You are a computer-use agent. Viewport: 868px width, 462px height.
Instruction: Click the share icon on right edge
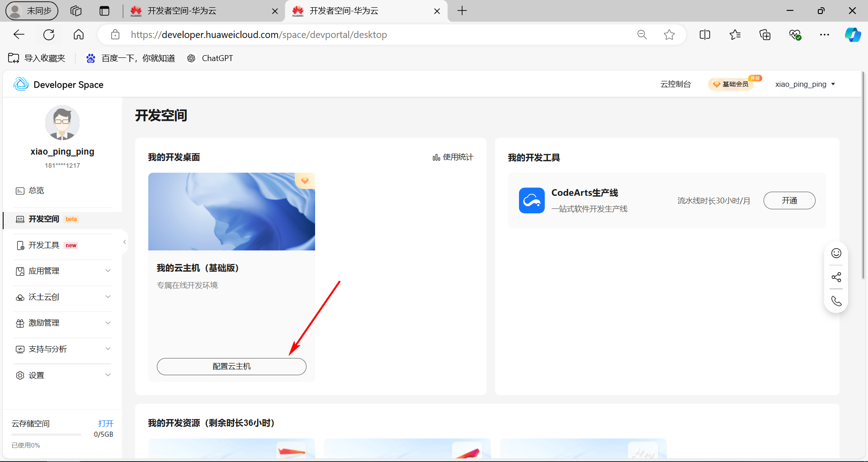[x=836, y=277]
